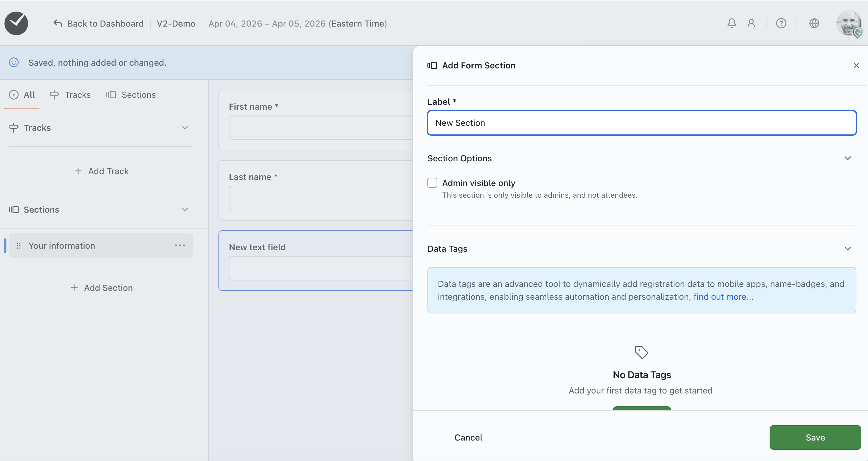
Task: Click the checkmark app logo
Action: tap(16, 23)
